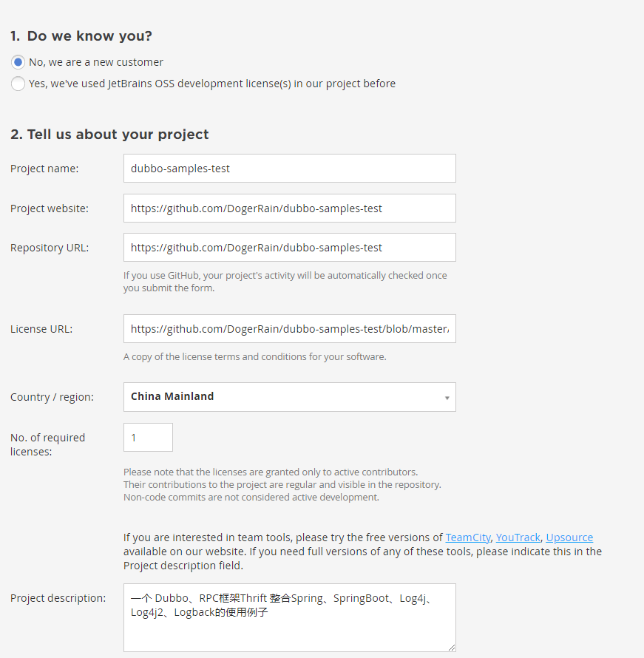Click the "License URL:" field label
The width and height of the screenshot is (644, 658).
41,329
